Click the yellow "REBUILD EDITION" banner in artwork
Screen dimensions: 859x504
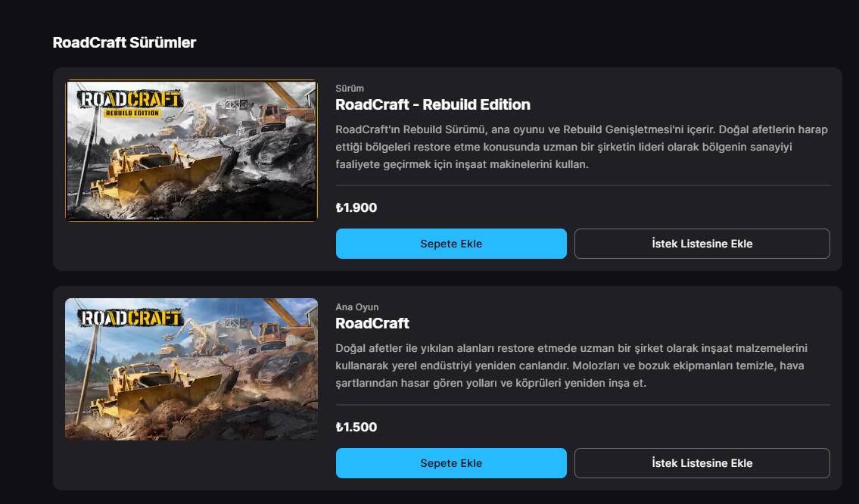[132, 114]
